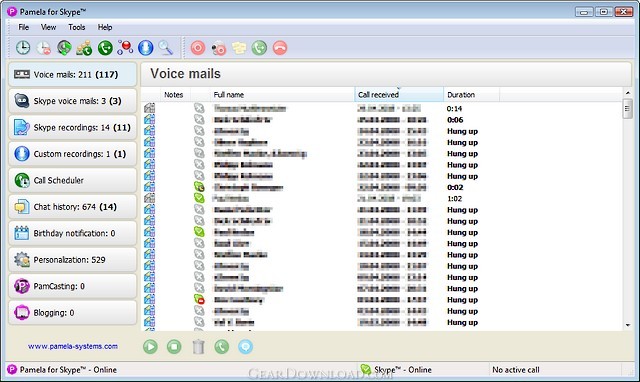Open the Help menu
640x382 pixels.
click(105, 27)
